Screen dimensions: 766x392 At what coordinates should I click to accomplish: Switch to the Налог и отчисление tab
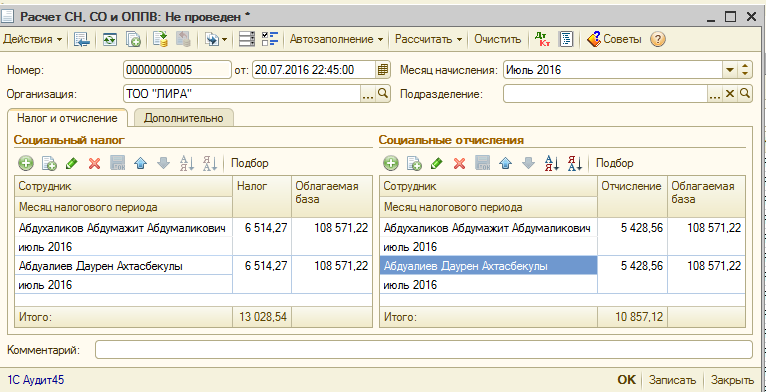pos(67,118)
